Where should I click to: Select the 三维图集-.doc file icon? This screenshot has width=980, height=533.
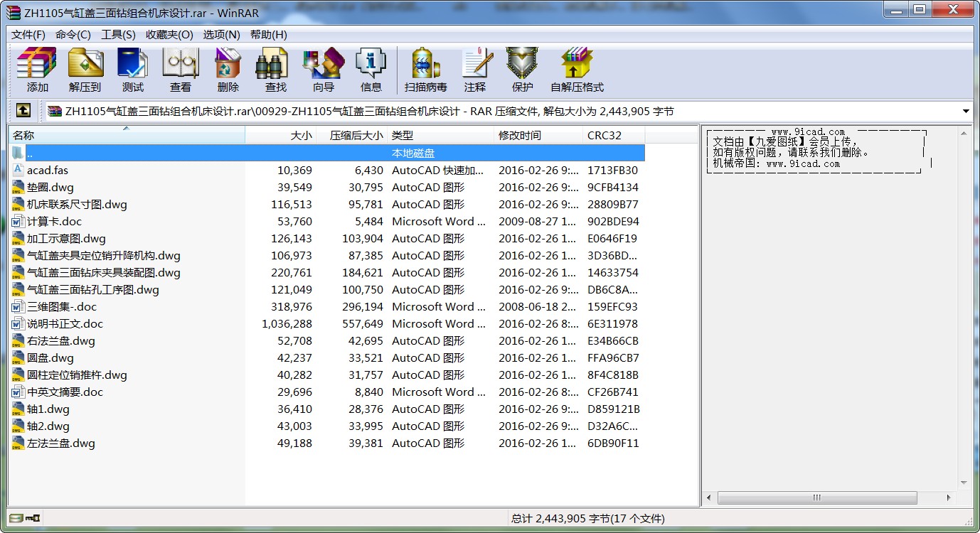click(x=18, y=306)
